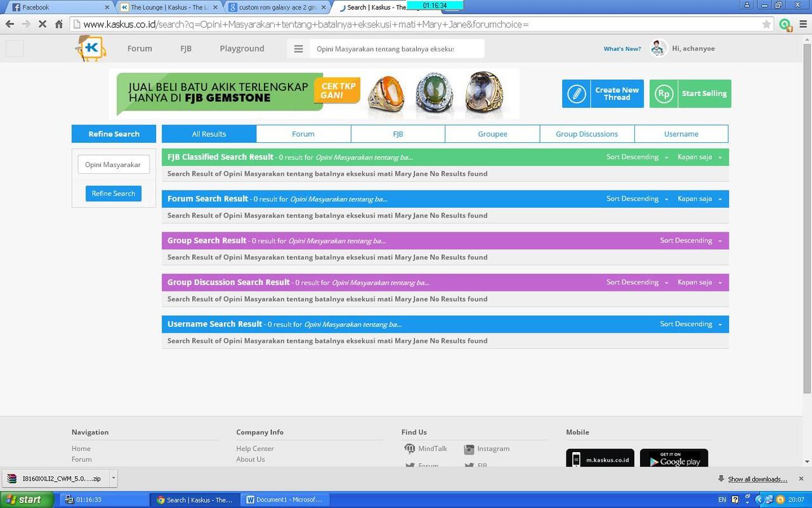Open m.kaskus.co.id mobile badge
Image resolution: width=812 pixels, height=508 pixels.
click(x=600, y=458)
